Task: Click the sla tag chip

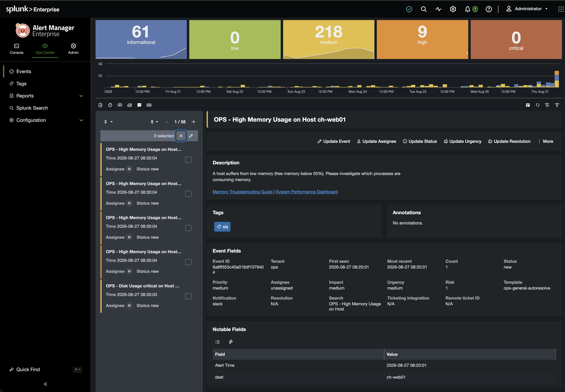Action: [222, 227]
